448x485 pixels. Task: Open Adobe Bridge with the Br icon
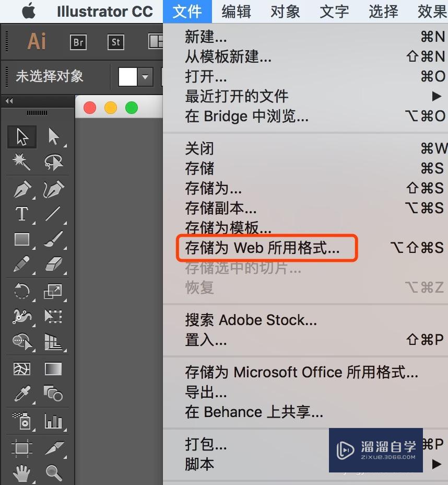(78, 42)
